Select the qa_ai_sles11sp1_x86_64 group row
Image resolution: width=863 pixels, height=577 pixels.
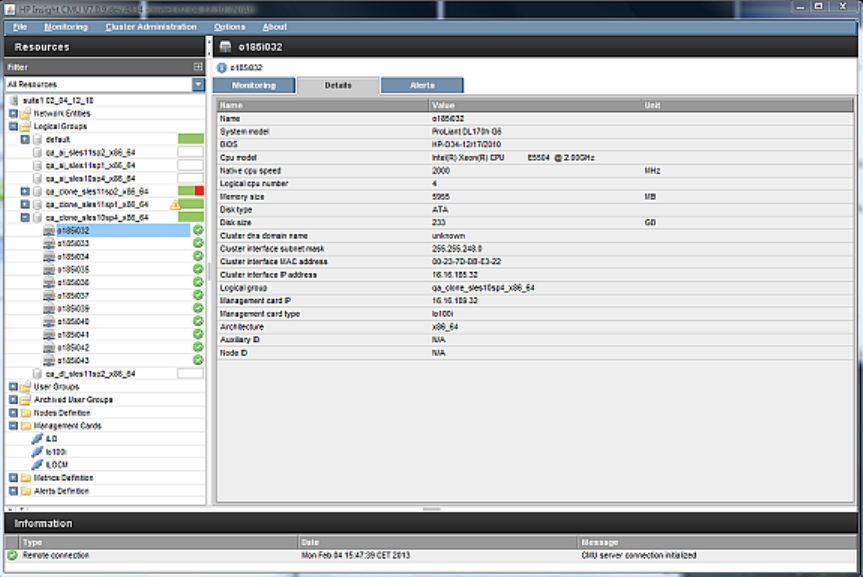tap(105, 165)
